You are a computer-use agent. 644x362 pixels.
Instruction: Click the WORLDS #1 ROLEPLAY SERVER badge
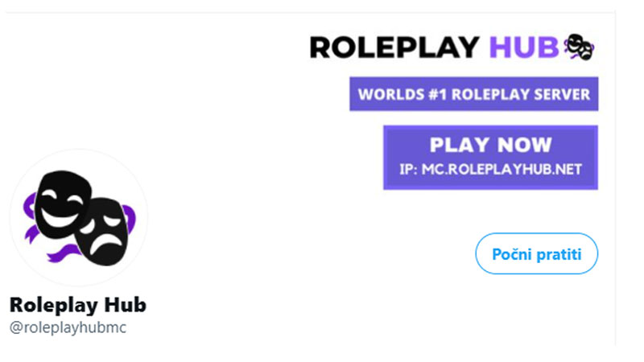[x=473, y=94]
